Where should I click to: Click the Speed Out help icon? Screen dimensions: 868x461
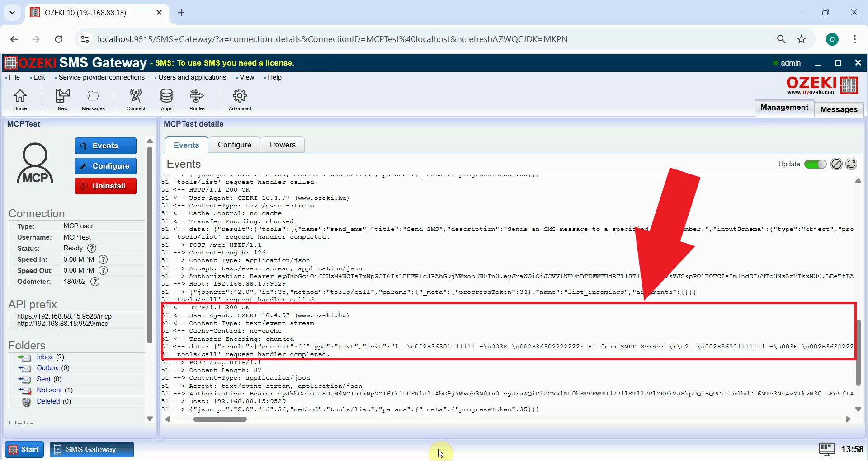pyautogui.click(x=103, y=270)
